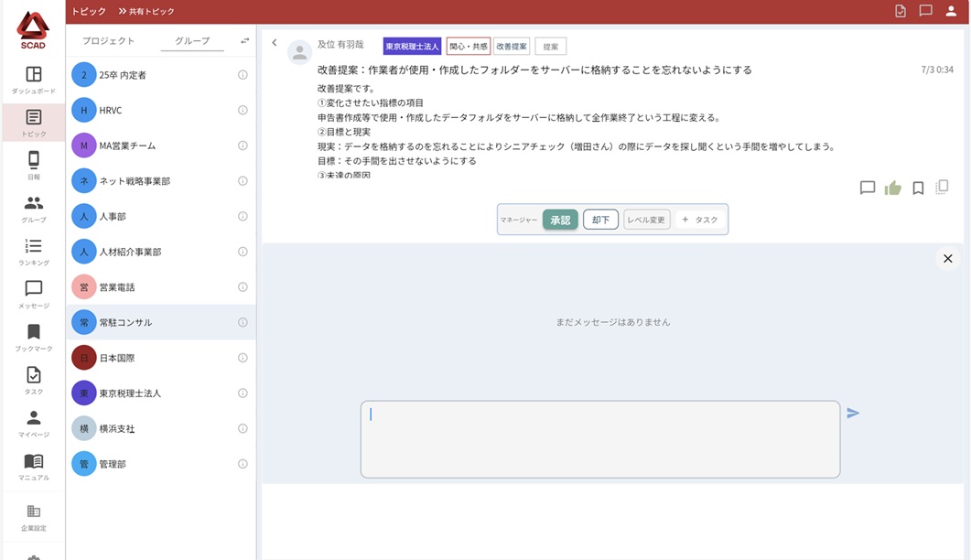The image size is (971, 560).
Task: Open the Message sidebar icon
Action: click(34, 295)
